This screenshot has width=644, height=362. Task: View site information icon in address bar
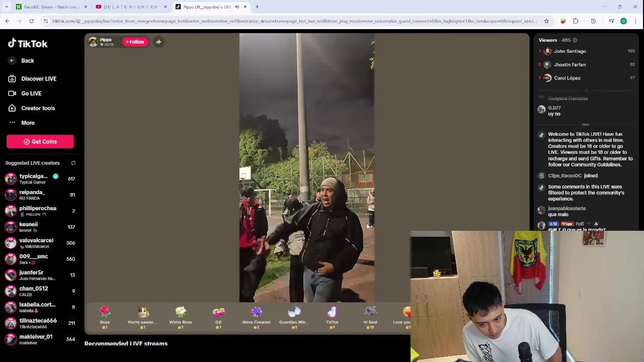click(x=46, y=21)
